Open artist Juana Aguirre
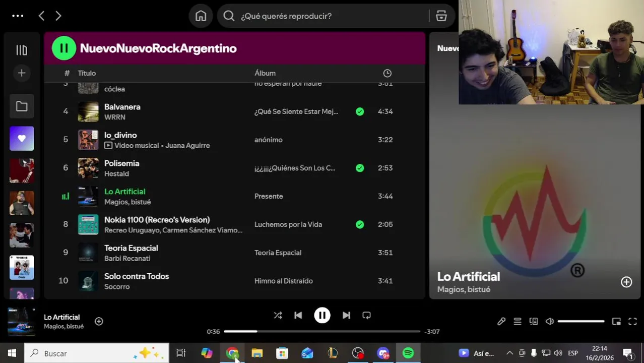 tap(186, 145)
